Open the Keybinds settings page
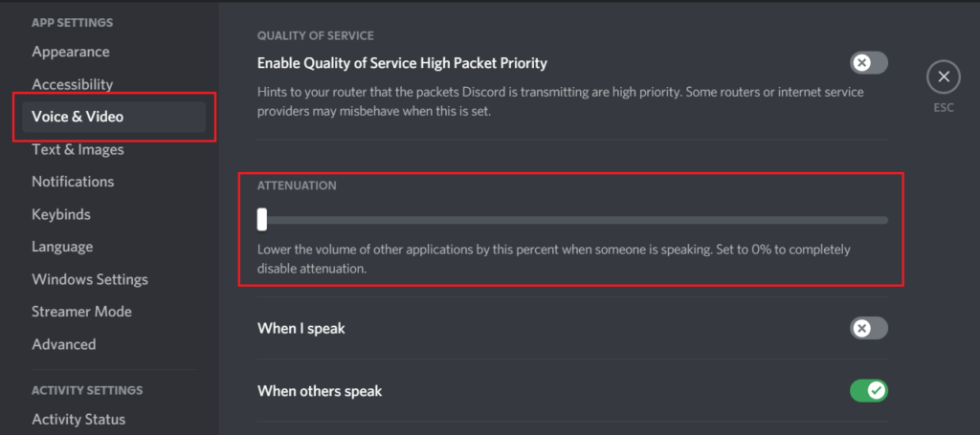Viewport: 980px width, 435px height. 61,214
